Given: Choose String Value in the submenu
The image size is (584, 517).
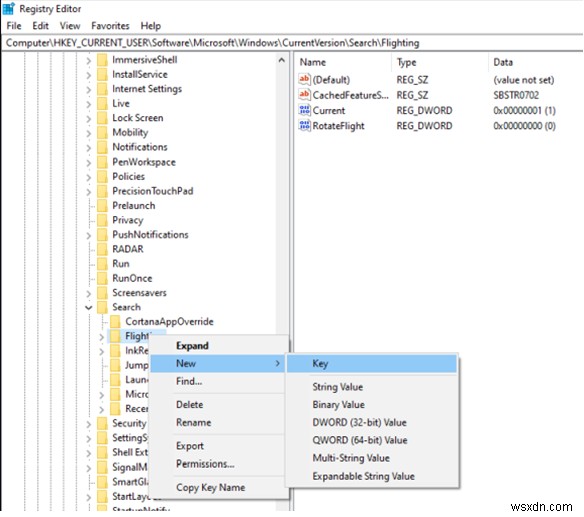Looking at the screenshot, I should (x=372, y=387).
